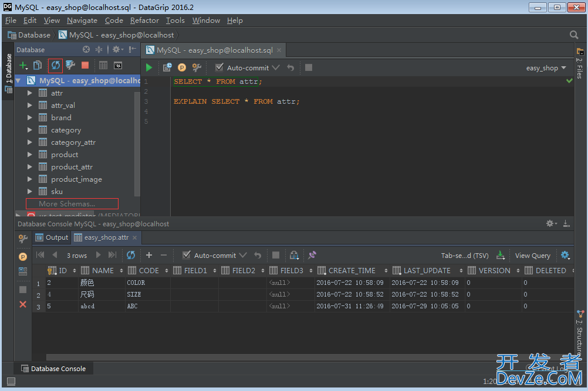This screenshot has height=391, width=588.
Task: Open console icon in Database toolbar
Action: pos(118,66)
